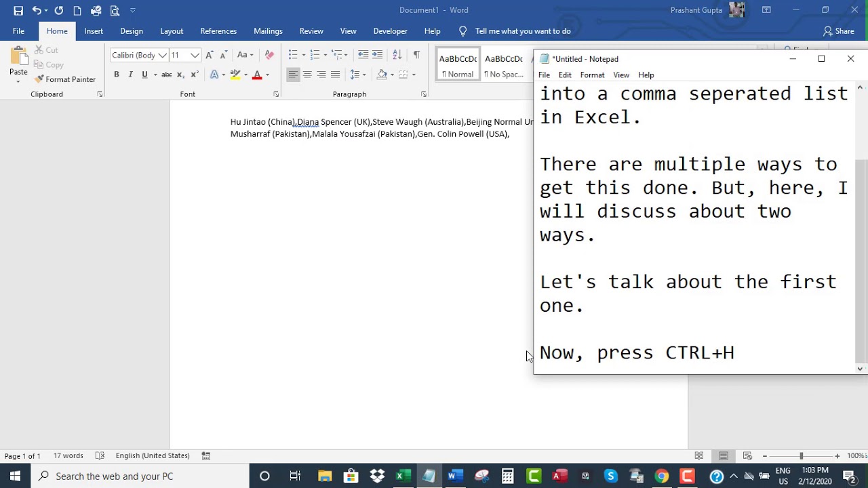
Task: Toggle superscript formatting
Action: click(x=194, y=75)
